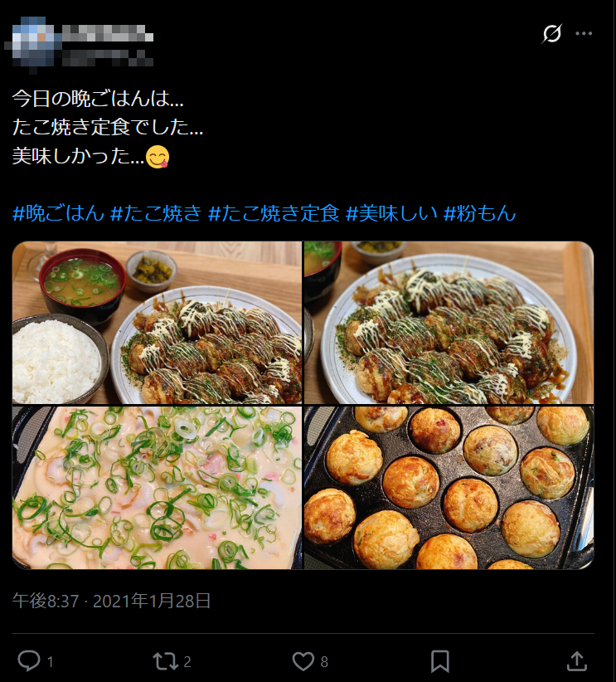Click the reply speech bubble icon
Viewport: 616px width, 682px height.
29,660
